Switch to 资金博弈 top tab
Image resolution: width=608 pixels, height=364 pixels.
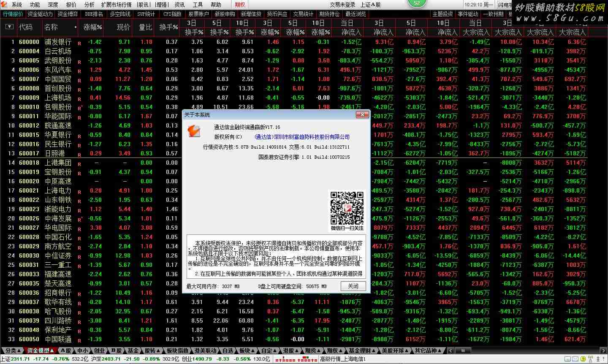pyautogui.click(x=68, y=14)
